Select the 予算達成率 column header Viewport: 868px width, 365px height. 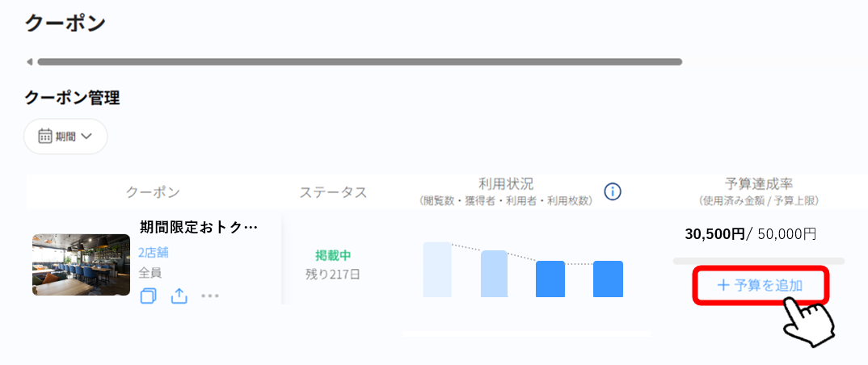pyautogui.click(x=758, y=184)
